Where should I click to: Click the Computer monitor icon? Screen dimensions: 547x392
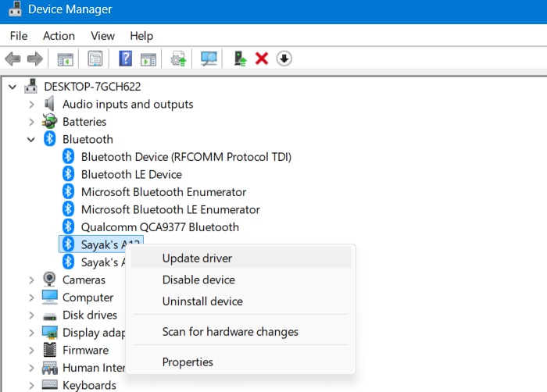(x=49, y=297)
